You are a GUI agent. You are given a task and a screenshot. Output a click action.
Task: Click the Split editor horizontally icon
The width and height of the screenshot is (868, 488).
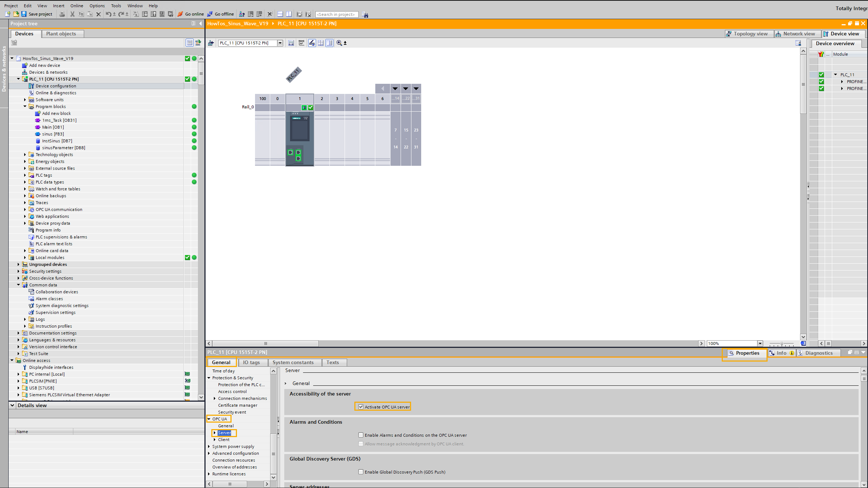[280, 14]
